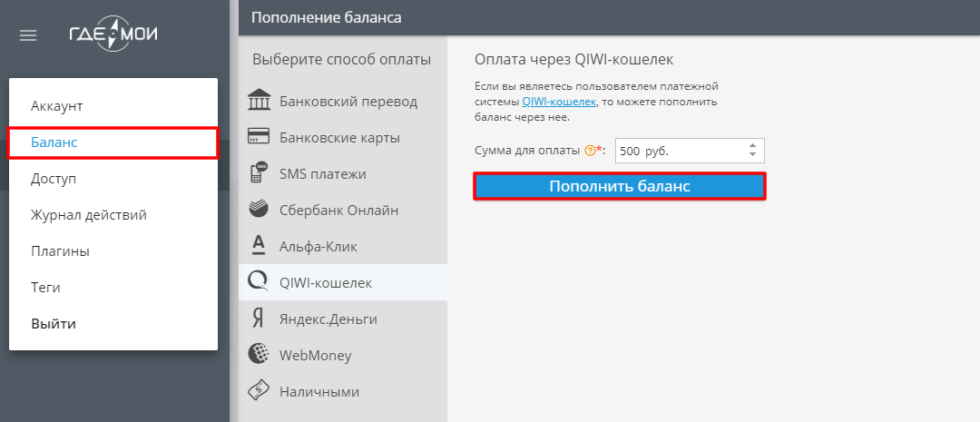Screen dimensions: 980x422
Task: Open the hamburger menu icon
Action: tap(28, 35)
